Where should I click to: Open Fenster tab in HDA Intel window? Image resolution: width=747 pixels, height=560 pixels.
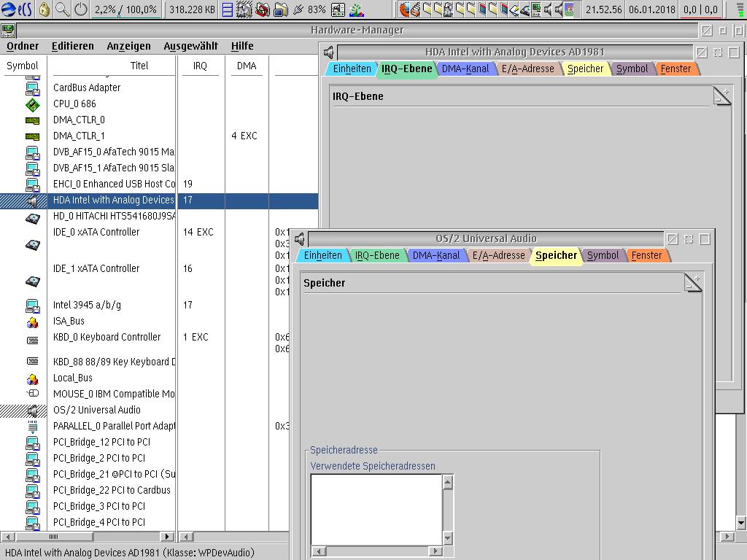676,69
